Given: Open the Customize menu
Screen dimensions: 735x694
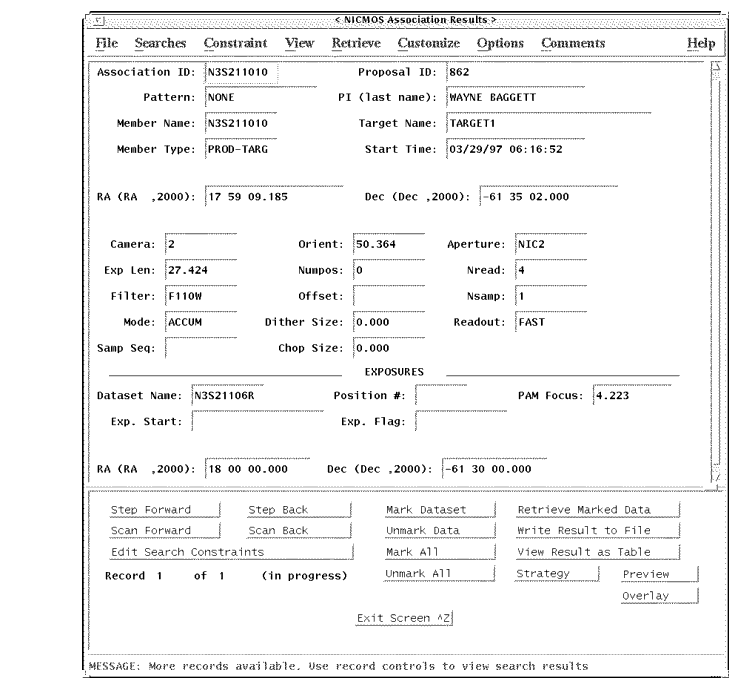Looking at the screenshot, I should click(x=428, y=44).
